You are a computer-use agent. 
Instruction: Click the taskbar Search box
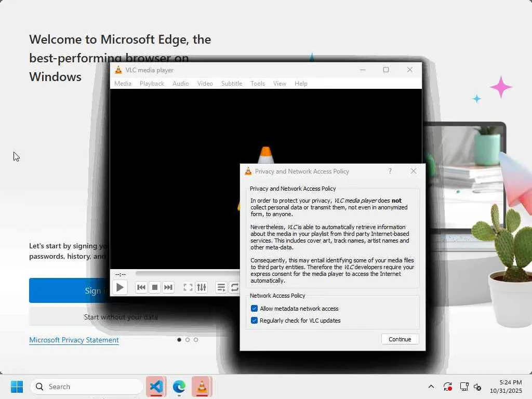click(87, 387)
